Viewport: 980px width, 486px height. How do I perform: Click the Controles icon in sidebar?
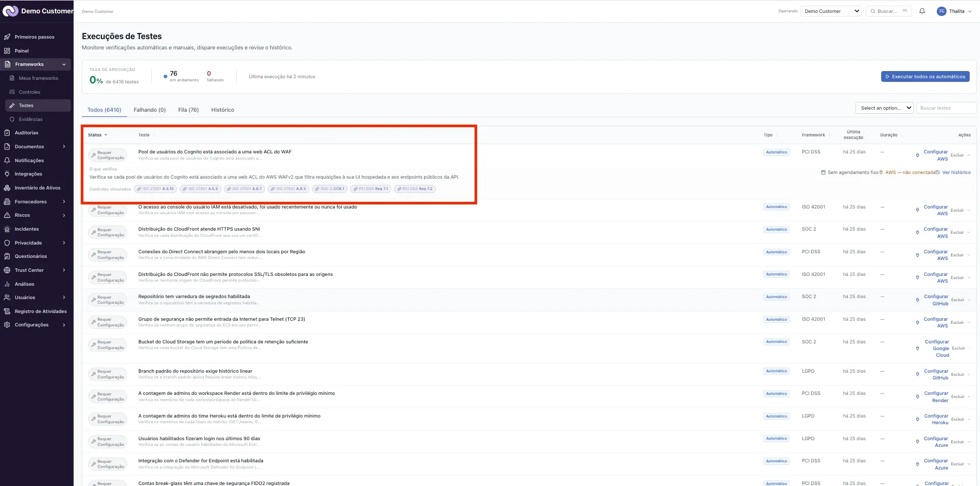[12, 92]
